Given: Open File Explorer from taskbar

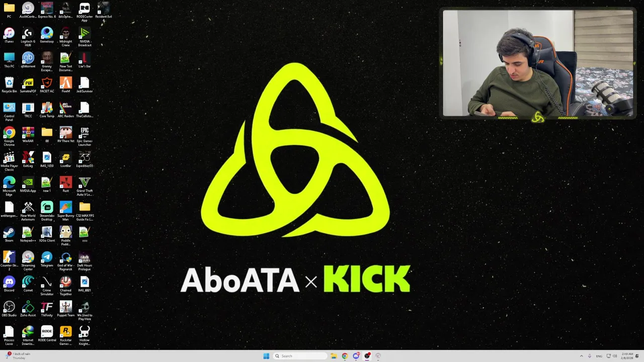Looking at the screenshot, I should [x=334, y=356].
